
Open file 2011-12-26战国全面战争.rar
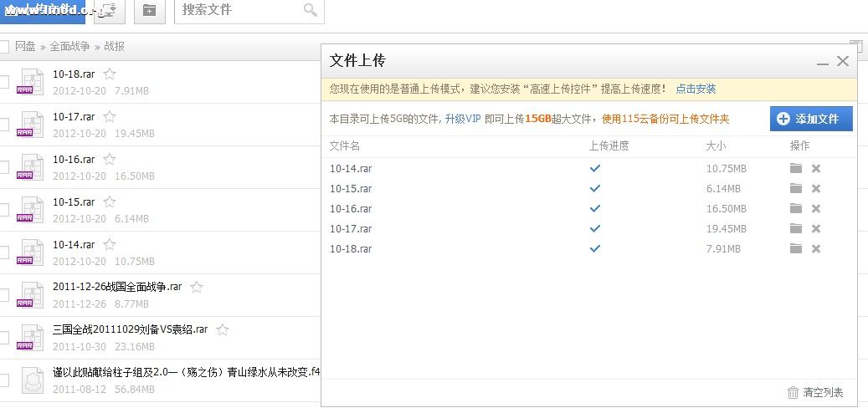(117, 287)
